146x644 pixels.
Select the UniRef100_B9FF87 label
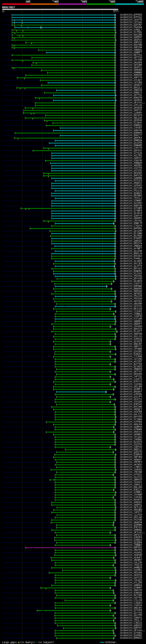131,628
